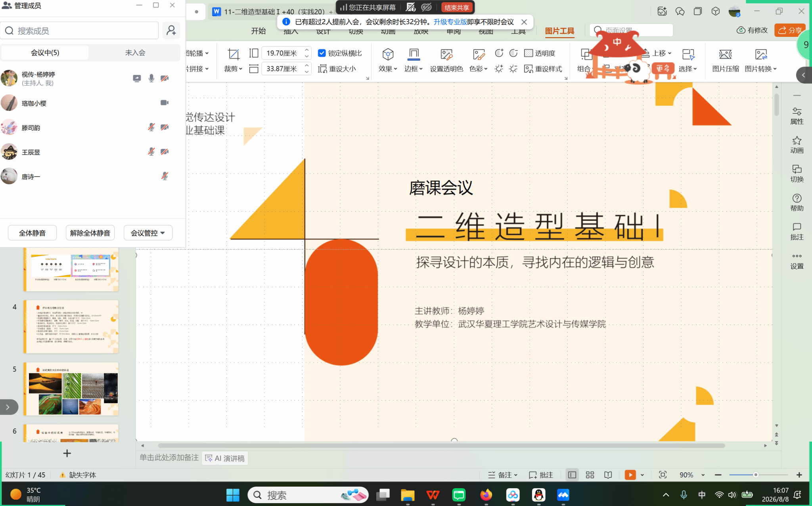Click the zoom slider handle in status bar
The width and height of the screenshot is (812, 506).
coord(756,475)
